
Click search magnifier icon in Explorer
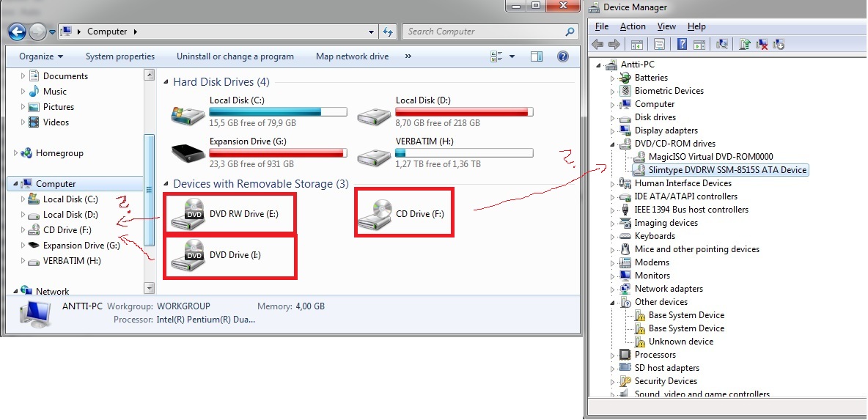coord(570,32)
